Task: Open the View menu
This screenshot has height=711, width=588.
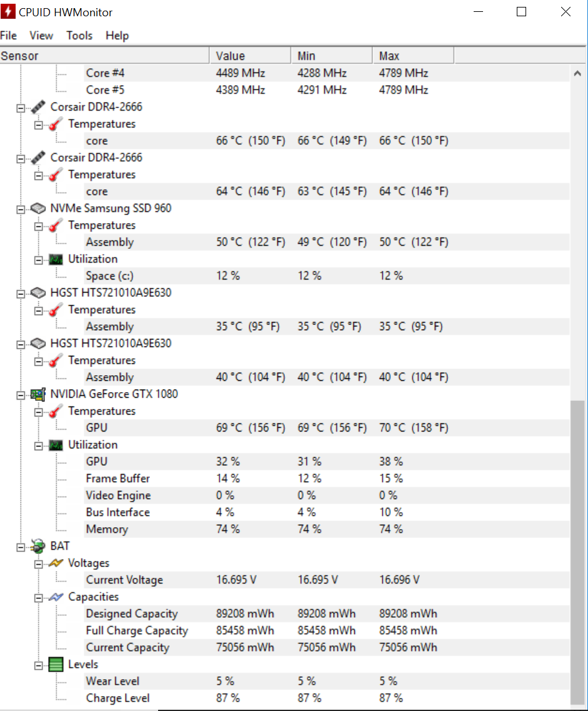Action: point(41,36)
